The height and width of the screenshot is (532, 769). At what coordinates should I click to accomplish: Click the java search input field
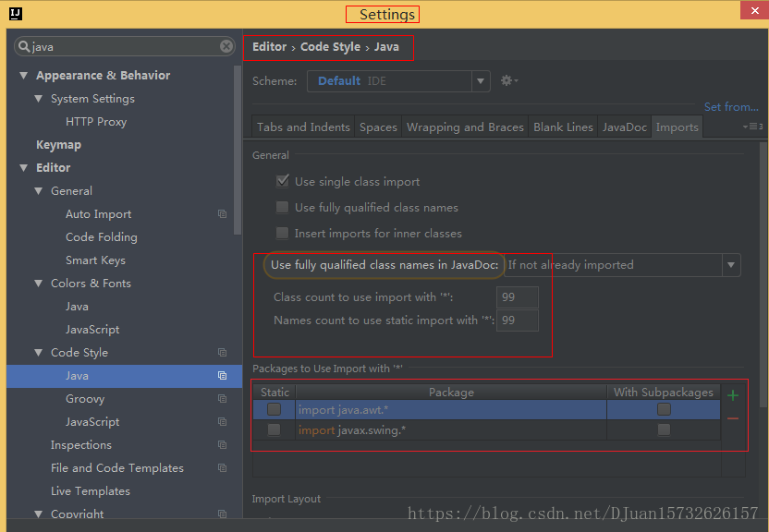[x=125, y=46]
